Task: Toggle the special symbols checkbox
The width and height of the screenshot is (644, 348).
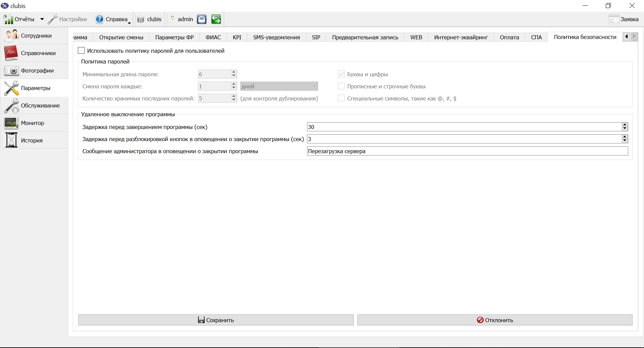Action: tap(341, 98)
